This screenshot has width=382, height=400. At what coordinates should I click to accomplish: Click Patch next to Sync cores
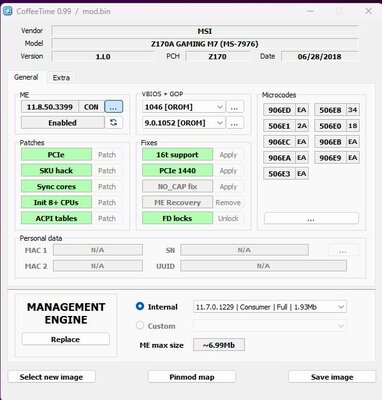pos(107,187)
